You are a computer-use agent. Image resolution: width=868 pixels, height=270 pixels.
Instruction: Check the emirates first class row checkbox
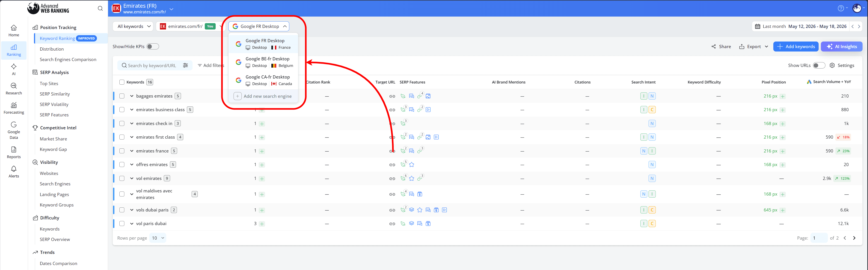pyautogui.click(x=122, y=137)
